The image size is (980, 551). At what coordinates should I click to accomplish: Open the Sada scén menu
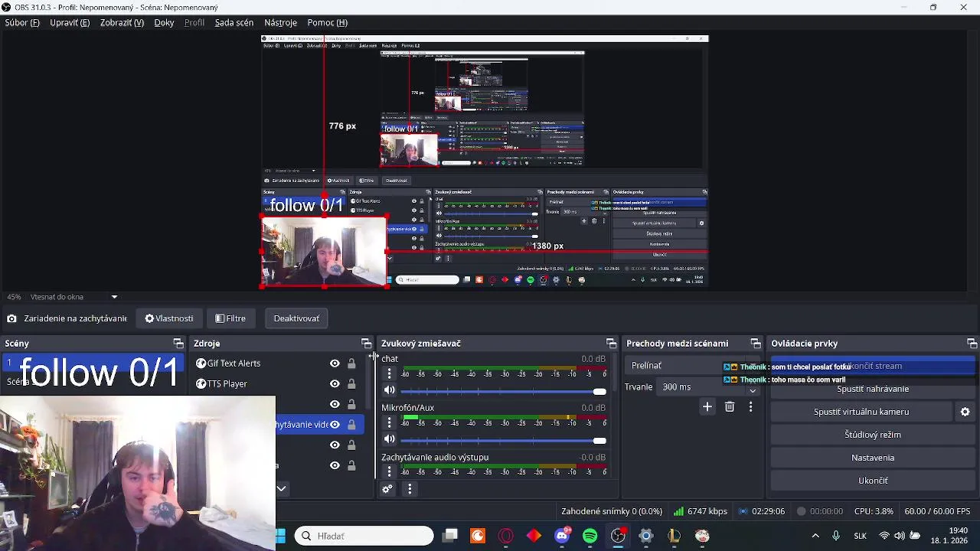tap(234, 23)
